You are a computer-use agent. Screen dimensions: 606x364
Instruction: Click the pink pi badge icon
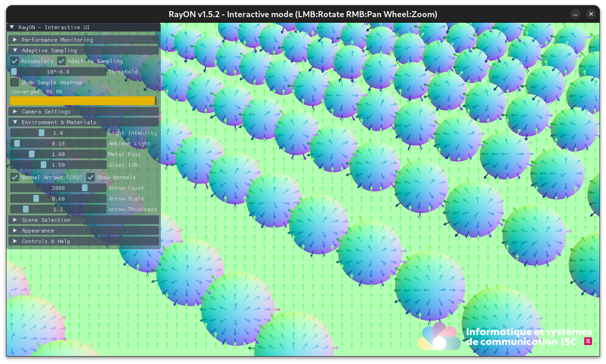[x=588, y=341]
